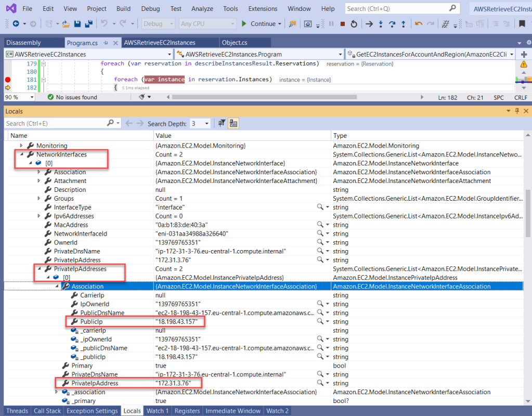Click the Step Into arrow icon
The height and width of the screenshot is (416, 532).
(x=381, y=24)
